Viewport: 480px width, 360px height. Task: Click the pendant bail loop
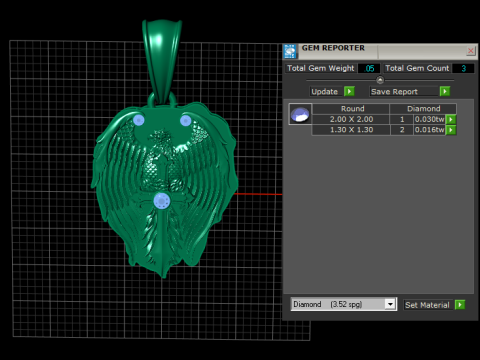(x=162, y=62)
